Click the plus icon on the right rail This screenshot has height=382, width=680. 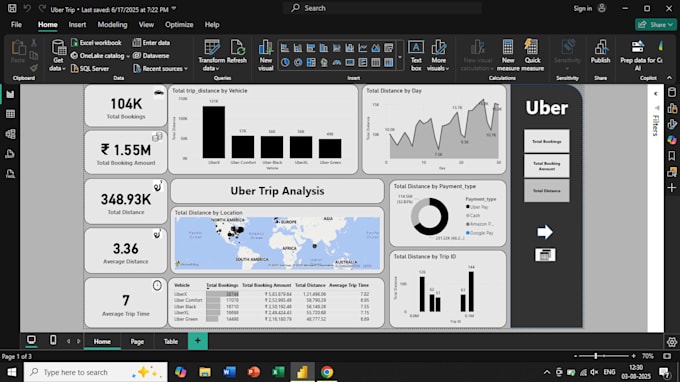click(x=672, y=188)
